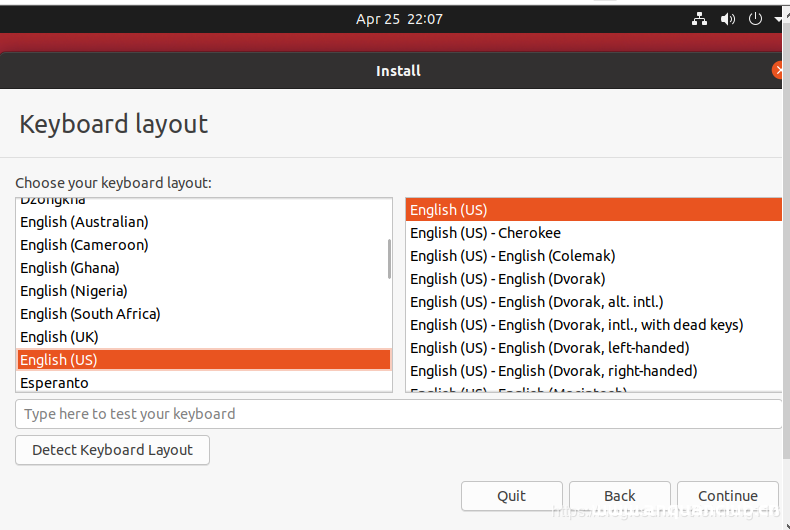
Task: Click Continue to proceed with install
Action: click(x=727, y=496)
